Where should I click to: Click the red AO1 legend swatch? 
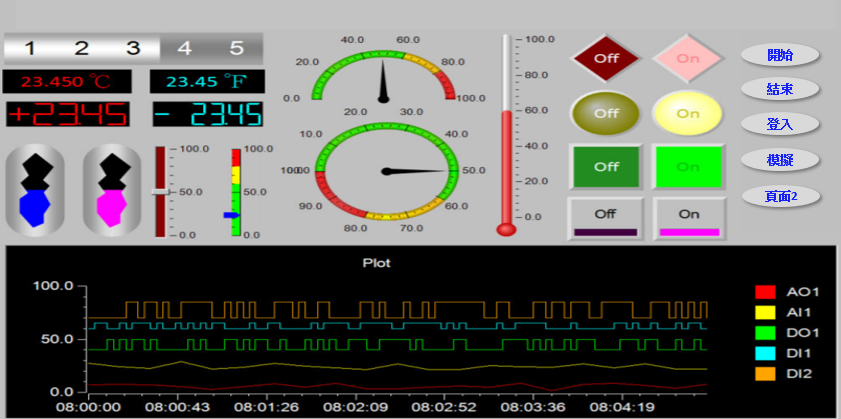click(765, 292)
